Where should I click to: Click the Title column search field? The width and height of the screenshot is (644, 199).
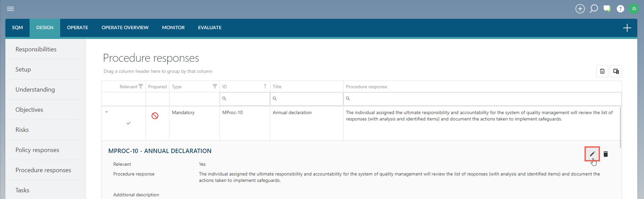307,99
